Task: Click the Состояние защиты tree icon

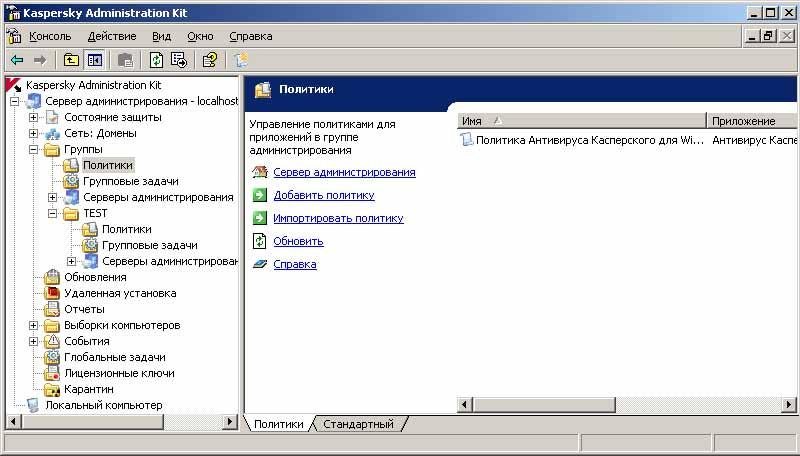Action: (x=52, y=117)
